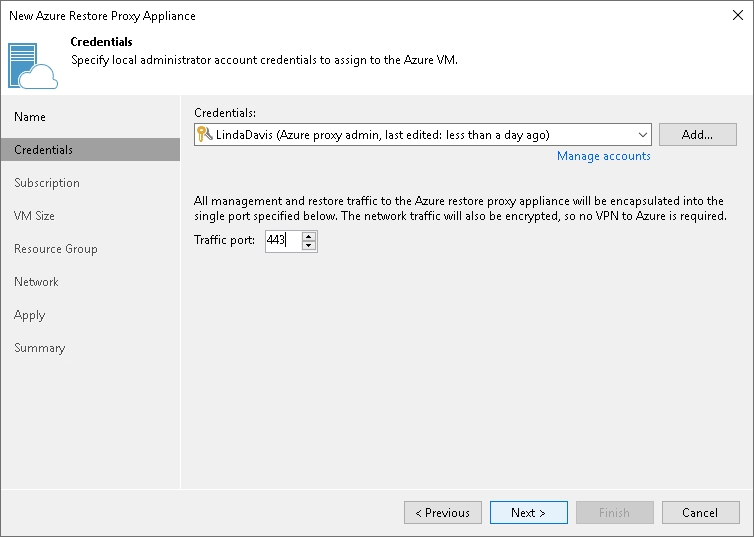Click the key icon in Credentials dropdown

click(x=205, y=134)
